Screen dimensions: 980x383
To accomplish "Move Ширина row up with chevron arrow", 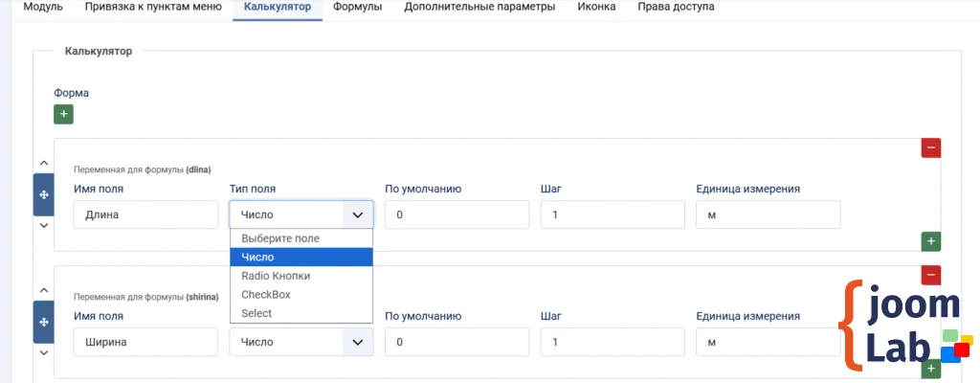I will pyautogui.click(x=44, y=290).
